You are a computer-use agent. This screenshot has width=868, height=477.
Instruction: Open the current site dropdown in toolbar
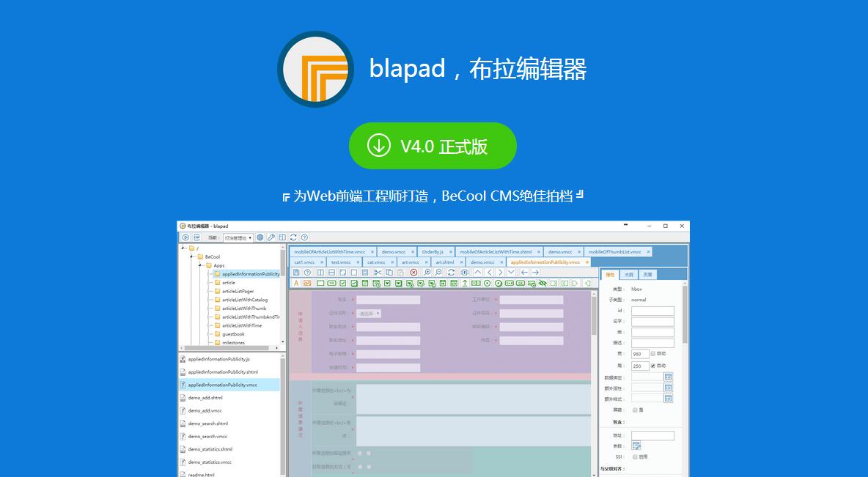coord(238,237)
